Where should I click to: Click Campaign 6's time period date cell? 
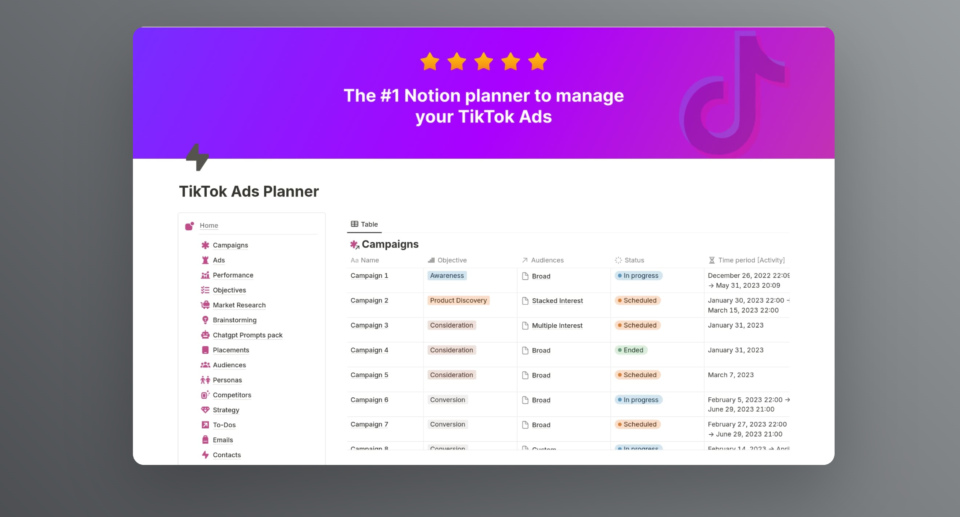click(x=748, y=405)
